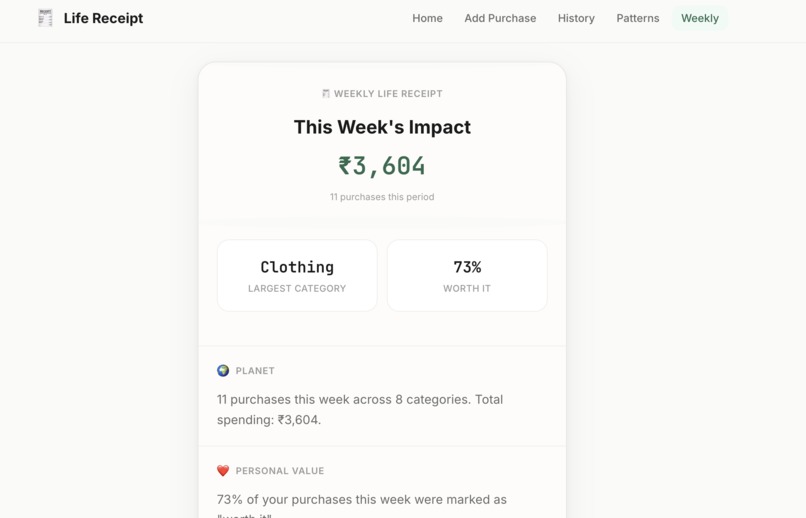Open the Add Purchase page
Viewport: 806px width, 518px height.
[x=500, y=18]
